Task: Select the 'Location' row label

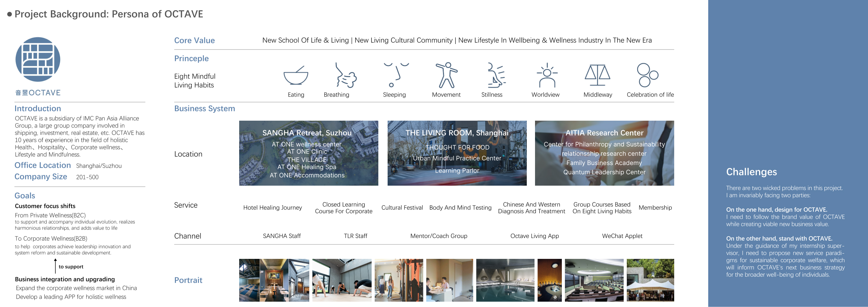Action: [x=188, y=154]
